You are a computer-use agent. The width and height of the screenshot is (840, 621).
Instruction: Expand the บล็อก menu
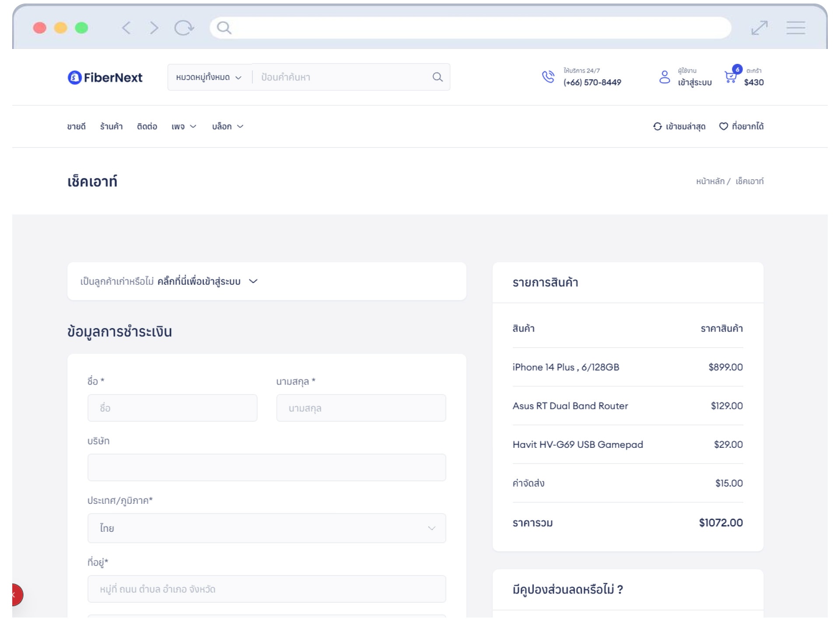[227, 126]
